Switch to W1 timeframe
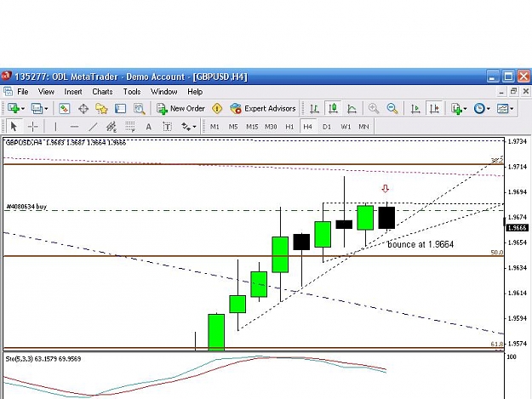Image resolution: width=532 pixels, height=399 pixels. (346, 127)
